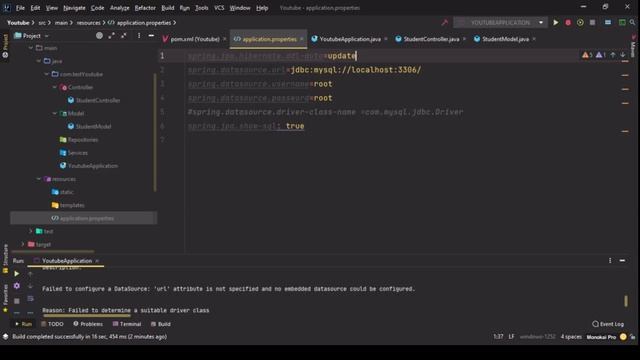The image size is (640, 360).
Task: Rerun application in Run panel
Action: click(17, 273)
